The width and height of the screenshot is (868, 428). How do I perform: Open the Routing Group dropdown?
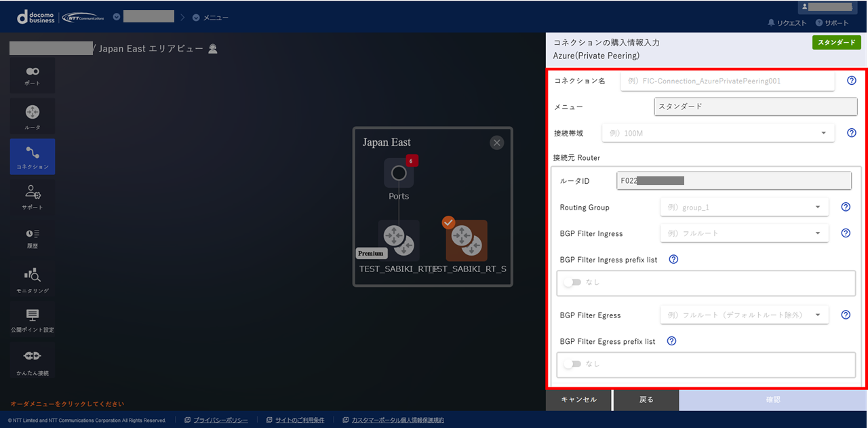point(744,208)
